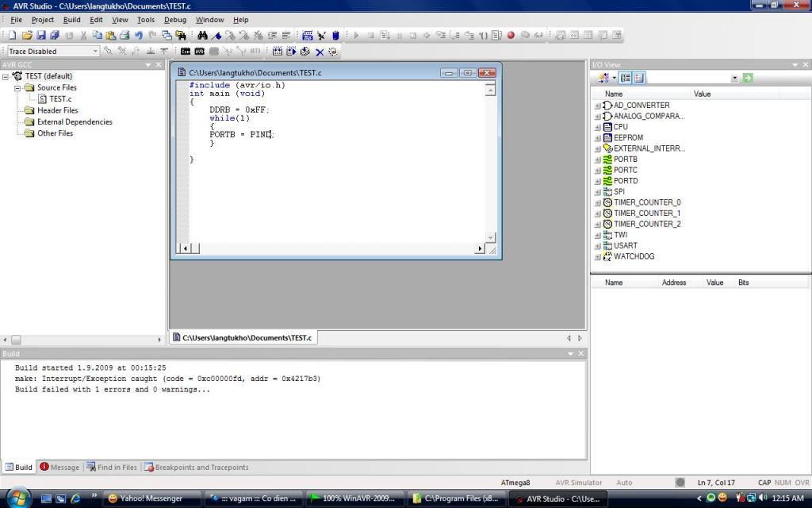
Task: Click the Save floppy disk icon
Action: [x=41, y=36]
